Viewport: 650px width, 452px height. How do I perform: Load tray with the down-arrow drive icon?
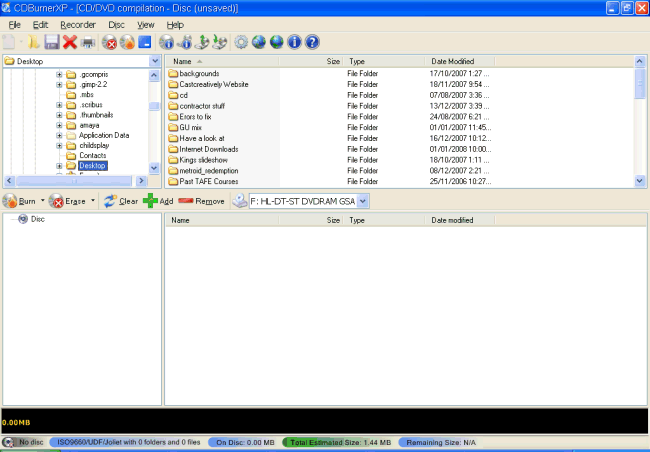[x=220, y=42]
